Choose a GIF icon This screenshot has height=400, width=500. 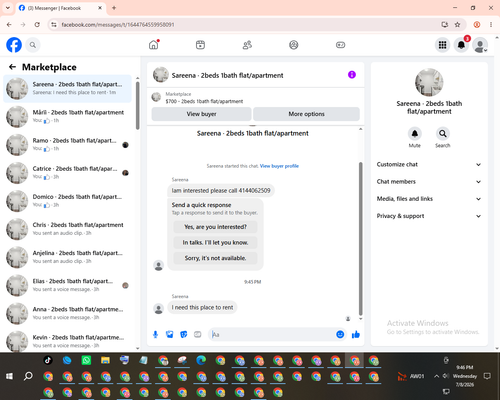pyautogui.click(x=198, y=334)
